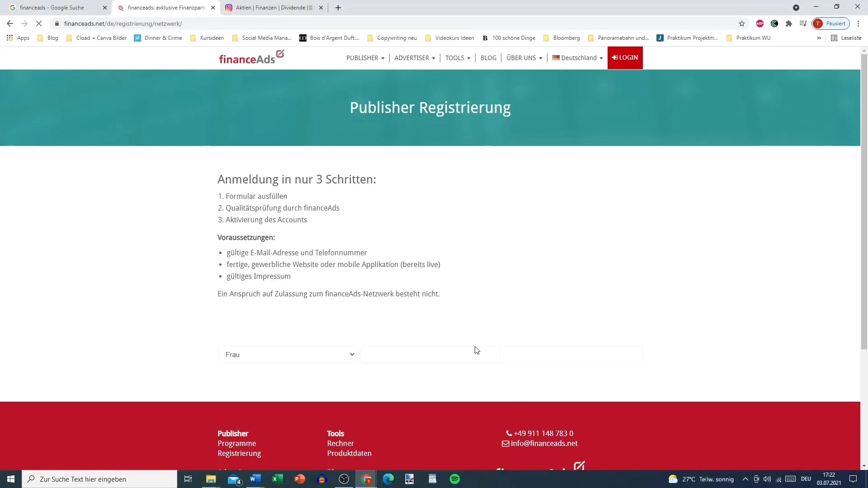Open the Chrome three-dot menu
This screenshot has height=488, width=868.
point(859,23)
